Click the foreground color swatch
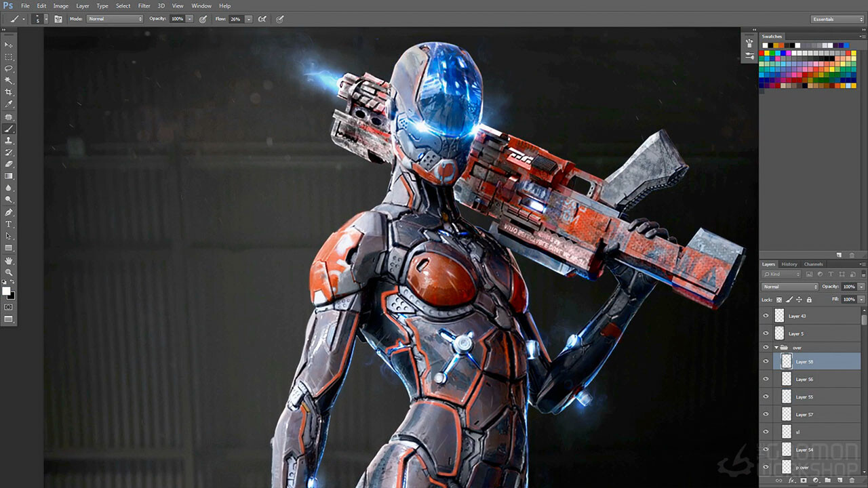Viewport: 868px width, 488px height. pos(6,291)
